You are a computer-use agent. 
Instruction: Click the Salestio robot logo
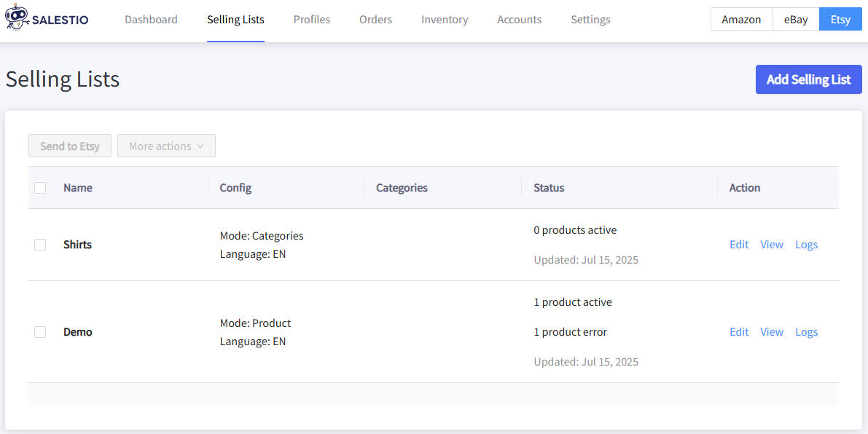(x=17, y=20)
